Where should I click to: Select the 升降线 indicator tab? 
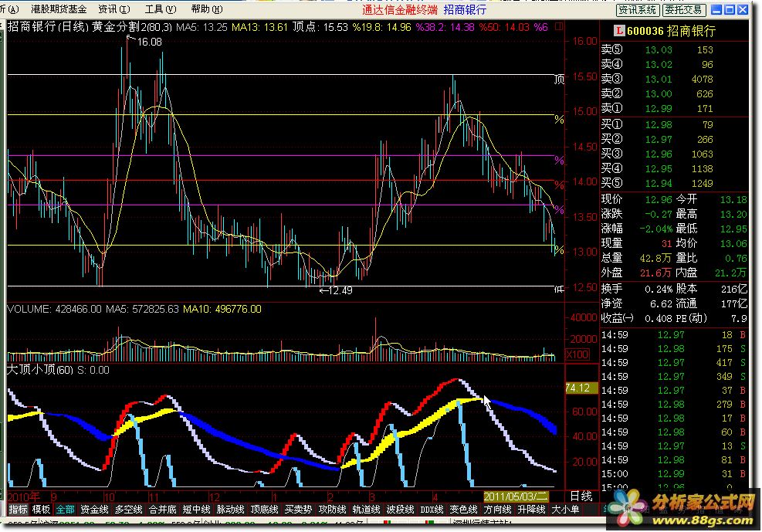532,510
